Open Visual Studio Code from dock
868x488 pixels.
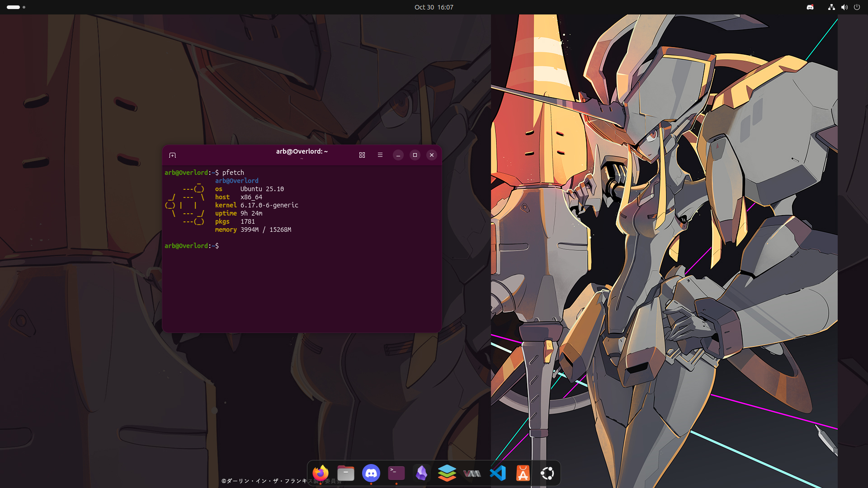coord(497,473)
